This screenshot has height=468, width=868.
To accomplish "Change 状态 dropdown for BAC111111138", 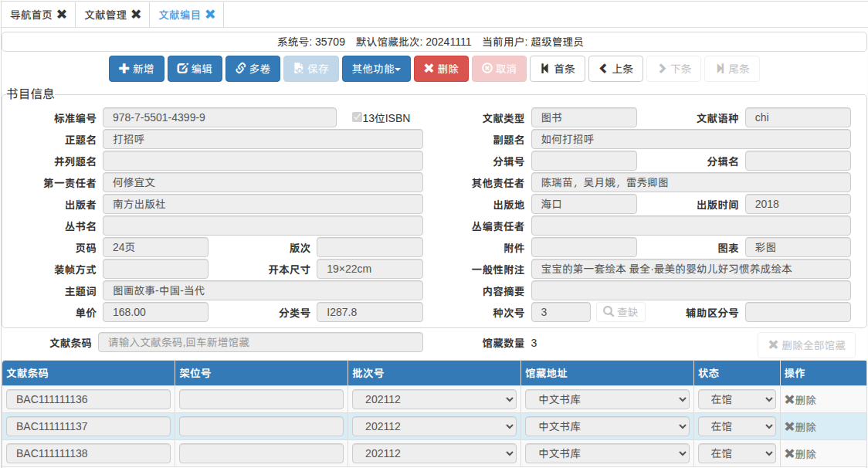I will click(x=736, y=453).
